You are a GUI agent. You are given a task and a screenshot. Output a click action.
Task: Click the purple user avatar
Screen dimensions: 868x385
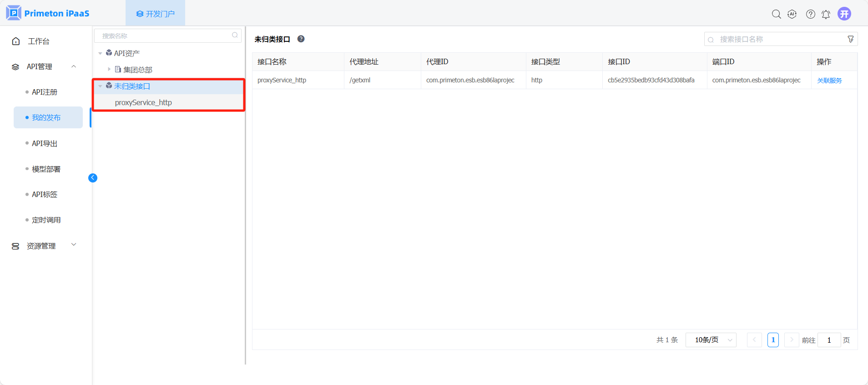(x=844, y=14)
